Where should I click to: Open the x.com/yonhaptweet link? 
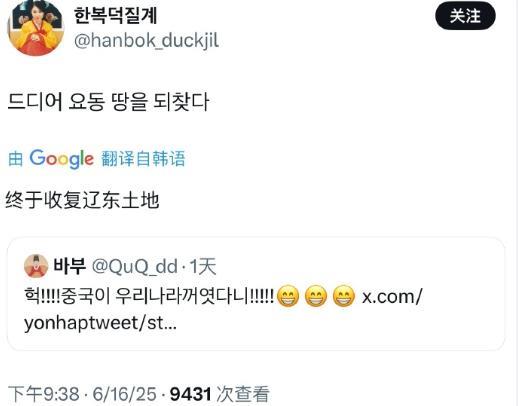(223, 309)
